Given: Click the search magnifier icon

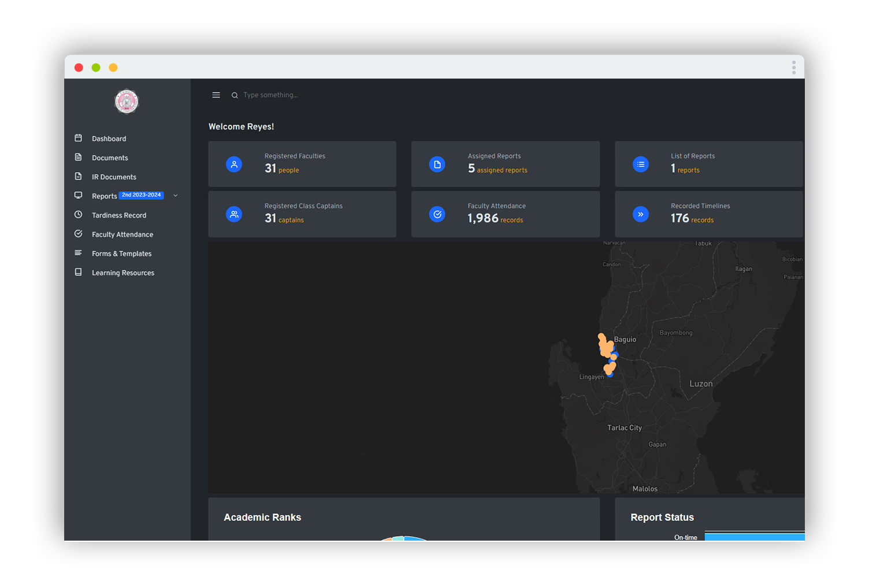Looking at the screenshot, I should point(235,95).
